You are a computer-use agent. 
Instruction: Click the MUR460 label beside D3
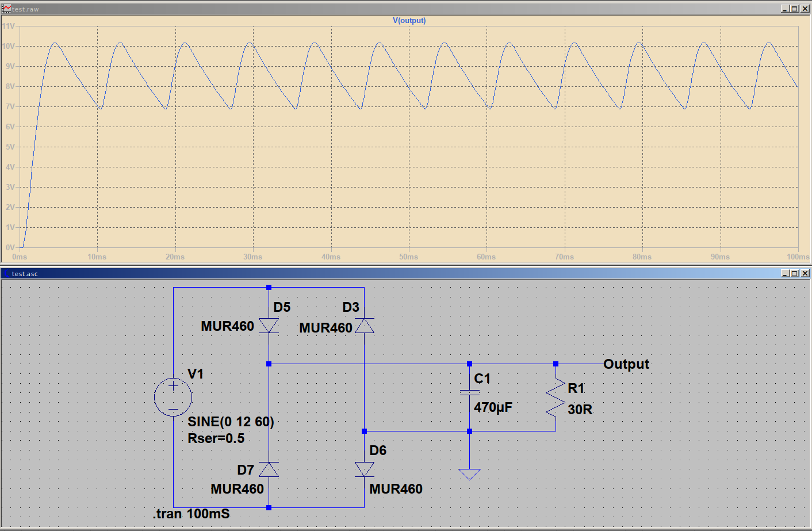325,328
